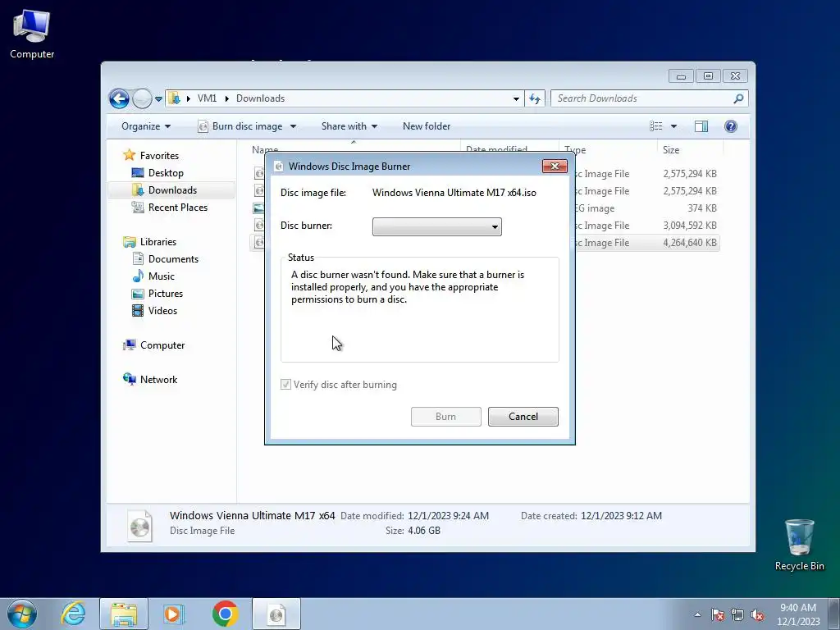Screen dimensions: 840x630
Task: Launch Internet Explorer from the taskbar
Action: point(73,614)
